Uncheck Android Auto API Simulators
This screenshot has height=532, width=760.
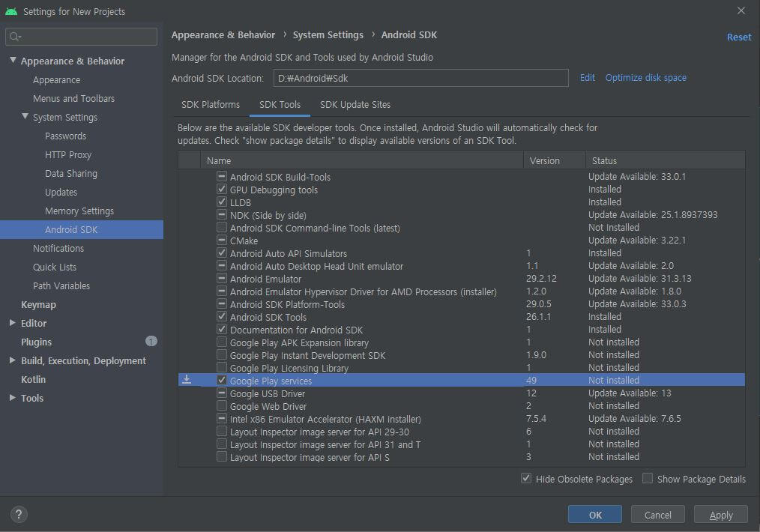tap(222, 253)
